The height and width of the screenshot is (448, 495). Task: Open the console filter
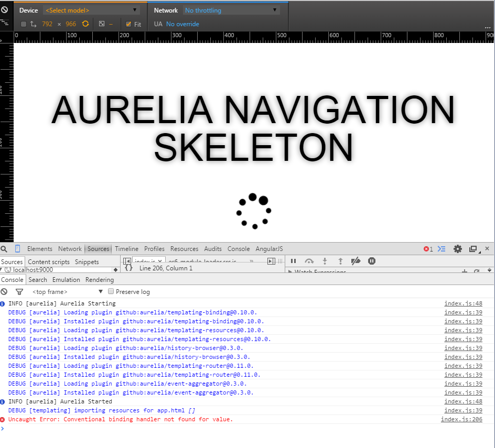pos(19,292)
